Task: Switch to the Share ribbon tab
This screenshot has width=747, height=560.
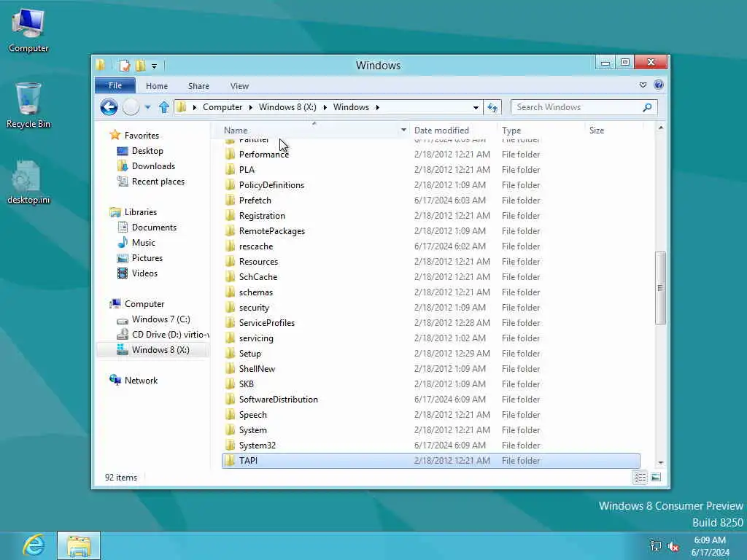Action: click(198, 86)
